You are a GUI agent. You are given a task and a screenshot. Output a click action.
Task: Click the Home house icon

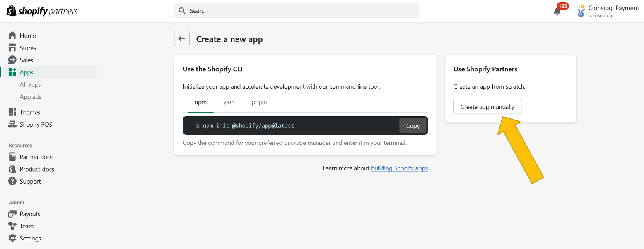[12, 36]
